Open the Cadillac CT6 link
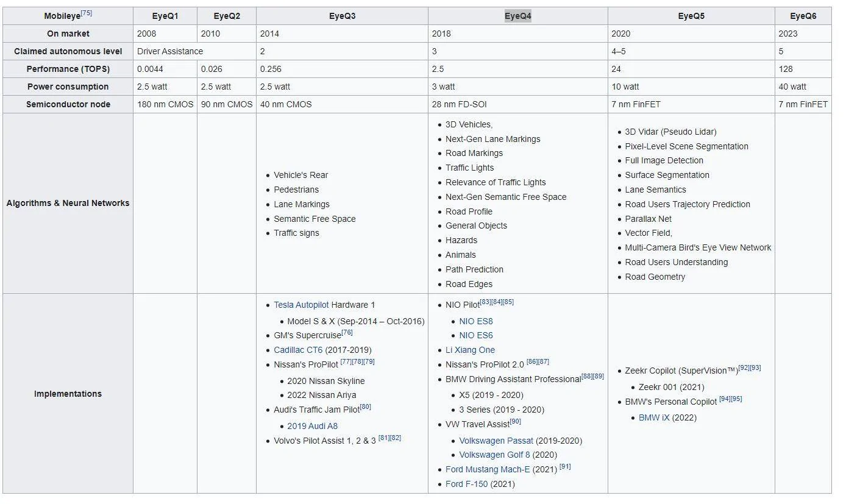Viewport: 860px width, 504px height. tap(298, 350)
